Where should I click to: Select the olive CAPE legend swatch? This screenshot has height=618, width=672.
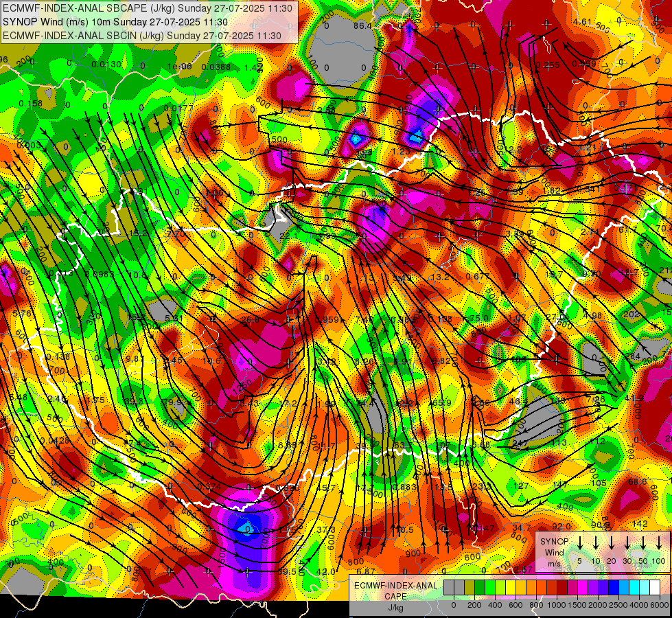click(470, 588)
